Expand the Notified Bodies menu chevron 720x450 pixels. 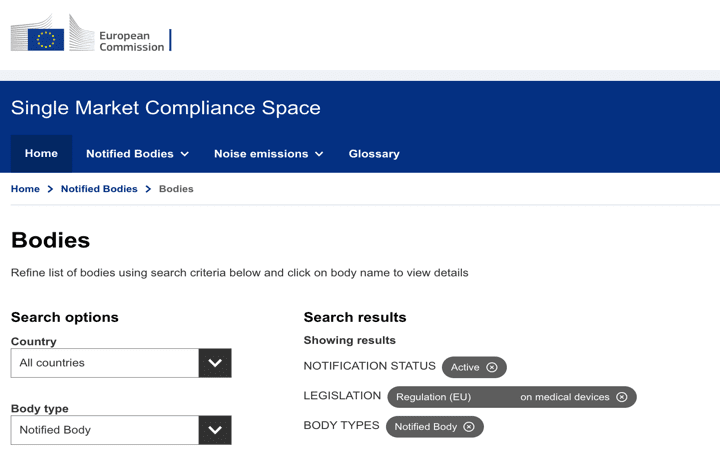pos(185,154)
